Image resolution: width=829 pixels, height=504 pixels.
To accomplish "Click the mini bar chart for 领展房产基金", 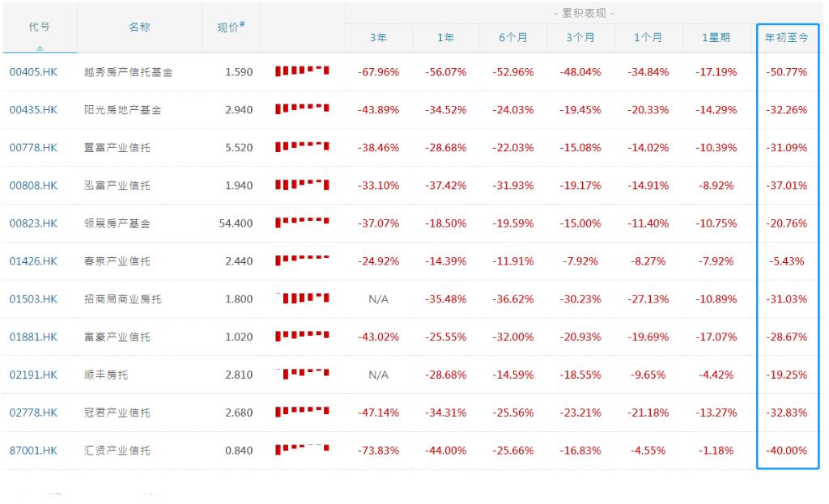I will [302, 222].
